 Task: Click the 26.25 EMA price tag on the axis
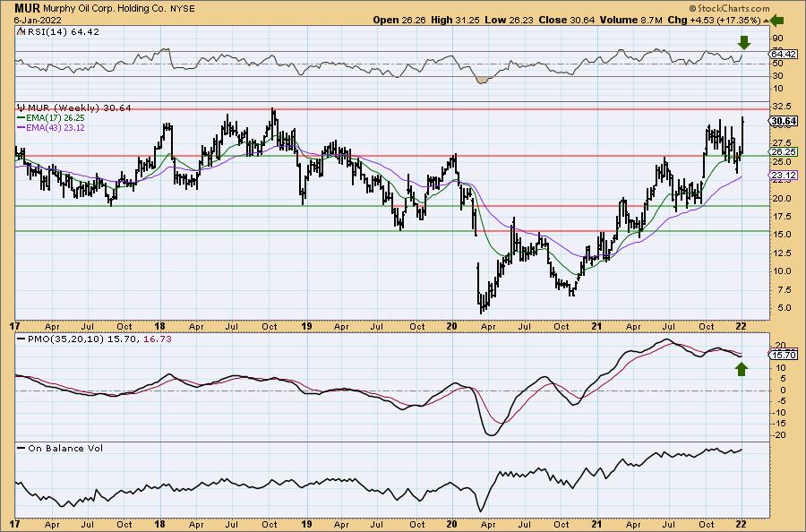tap(784, 152)
